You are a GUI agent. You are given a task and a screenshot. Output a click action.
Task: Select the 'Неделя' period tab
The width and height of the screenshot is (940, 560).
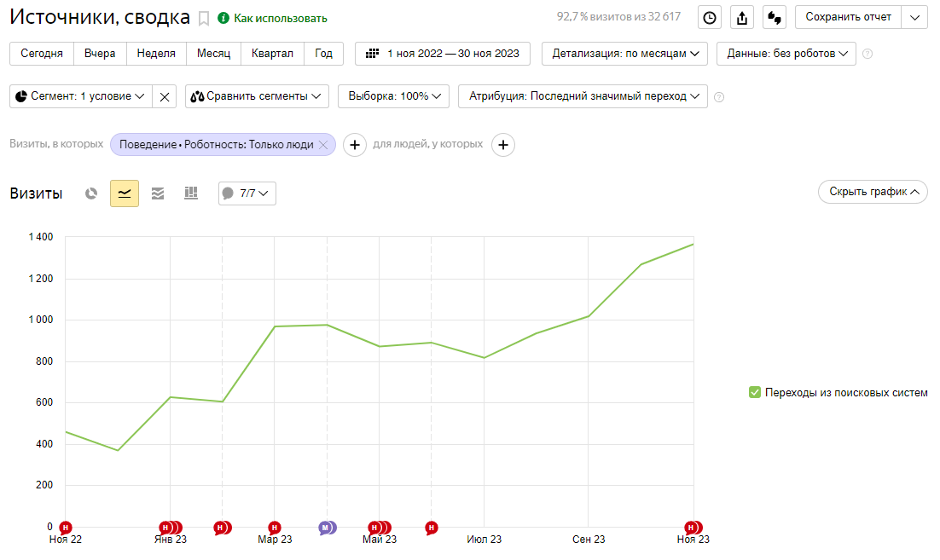pos(156,53)
